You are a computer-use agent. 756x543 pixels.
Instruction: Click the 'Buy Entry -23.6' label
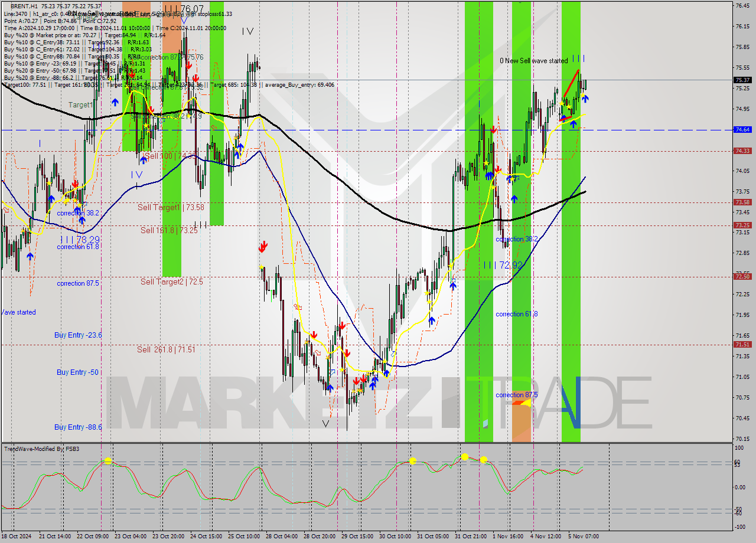[x=78, y=335]
